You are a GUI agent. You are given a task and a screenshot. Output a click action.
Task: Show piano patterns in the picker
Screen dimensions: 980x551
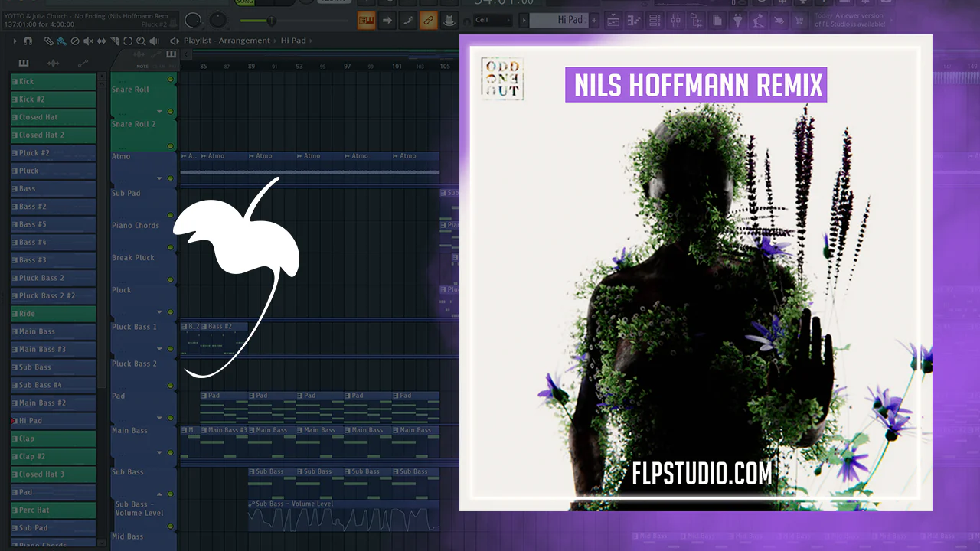point(24,63)
